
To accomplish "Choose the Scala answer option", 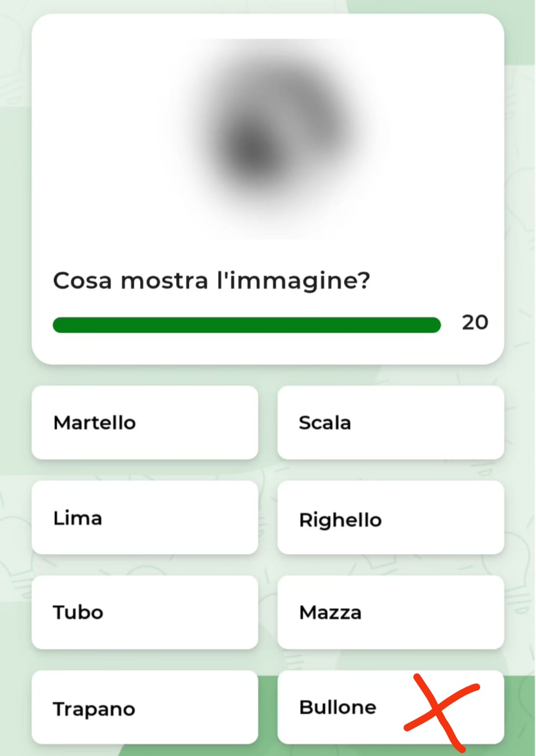I will point(391,423).
